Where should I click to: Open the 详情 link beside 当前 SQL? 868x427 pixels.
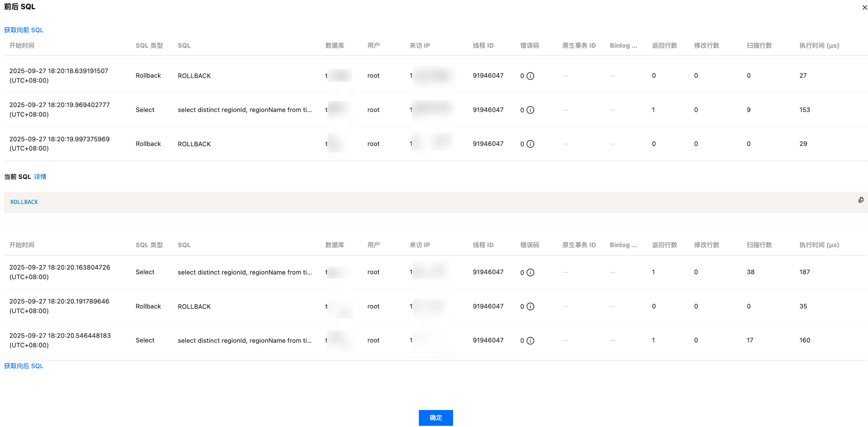tap(40, 177)
